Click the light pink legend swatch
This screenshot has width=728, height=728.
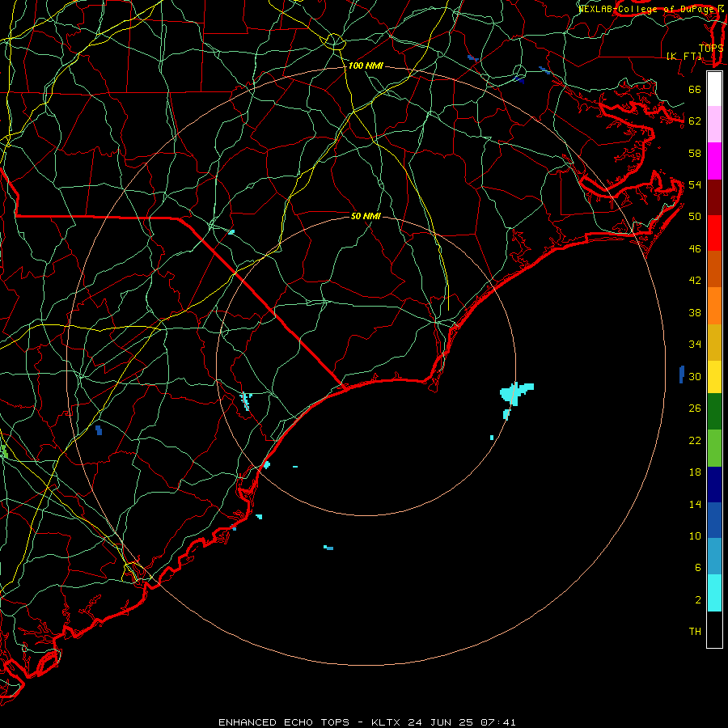click(714, 124)
